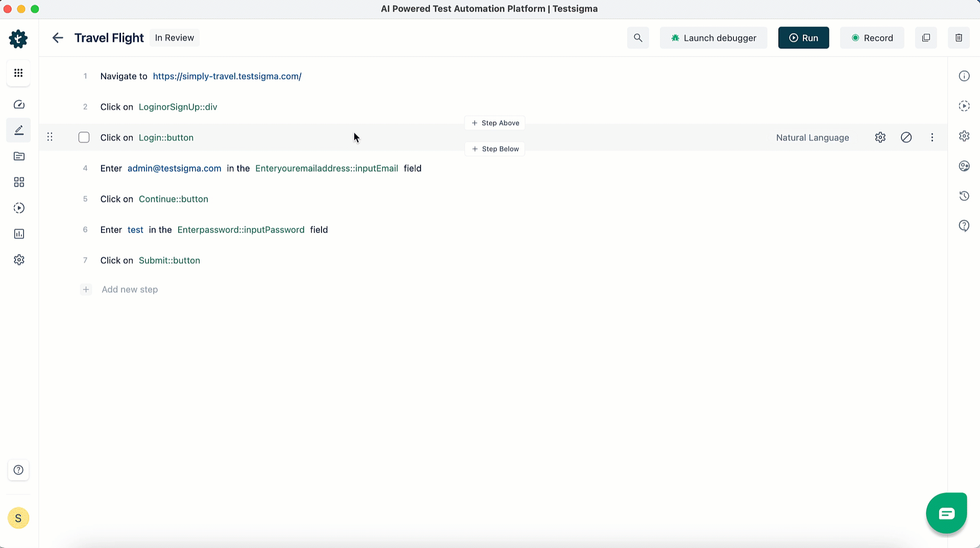
Task: Select the Login::button element text
Action: click(x=166, y=138)
